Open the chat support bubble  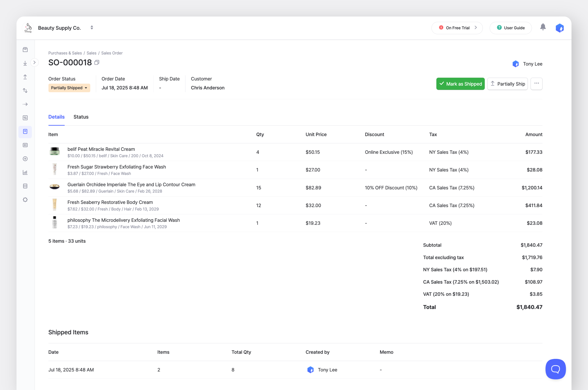(x=555, y=369)
